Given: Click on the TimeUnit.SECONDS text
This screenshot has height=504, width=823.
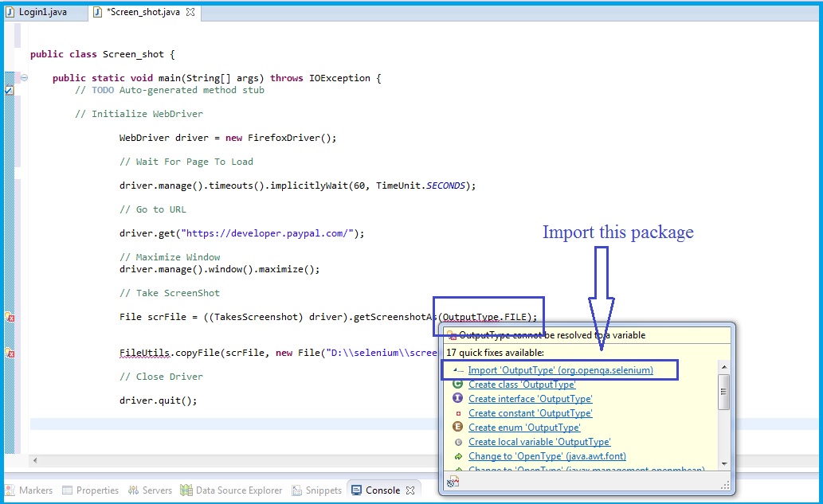Looking at the screenshot, I should (421, 186).
